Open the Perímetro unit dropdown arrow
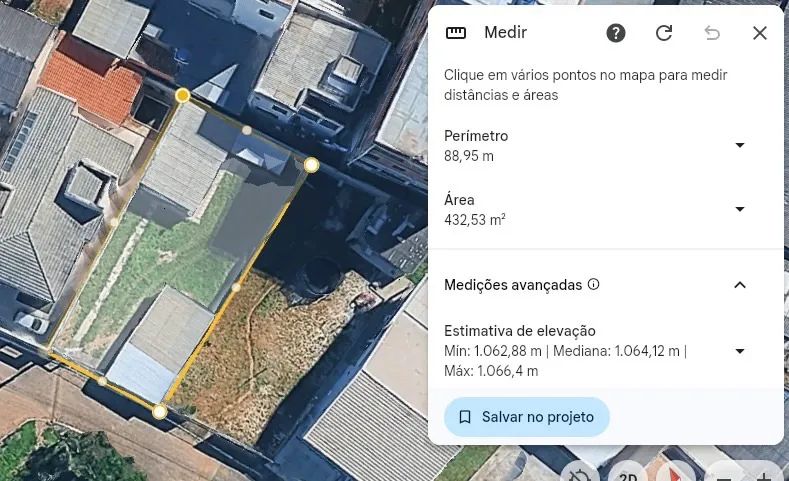 [740, 145]
